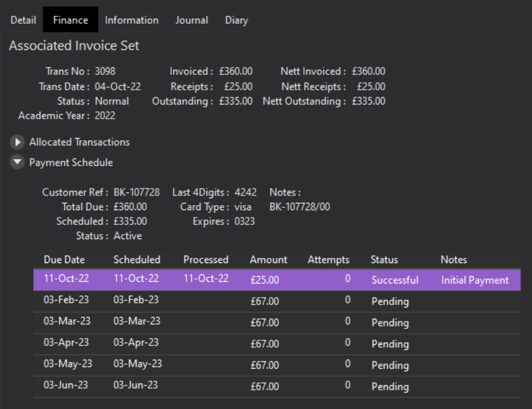Select the 11-Oct-22 due date row
This screenshot has width=532, height=409.
point(277,280)
